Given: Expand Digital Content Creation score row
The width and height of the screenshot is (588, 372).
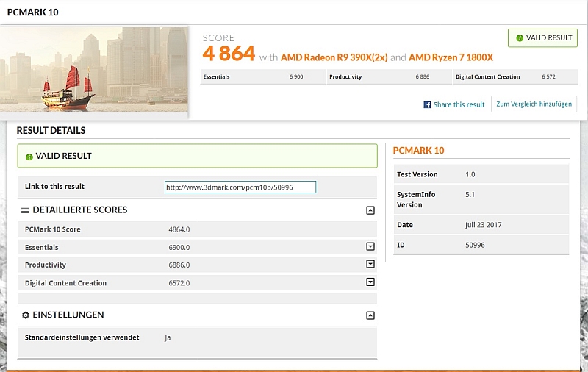Looking at the screenshot, I should (370, 282).
